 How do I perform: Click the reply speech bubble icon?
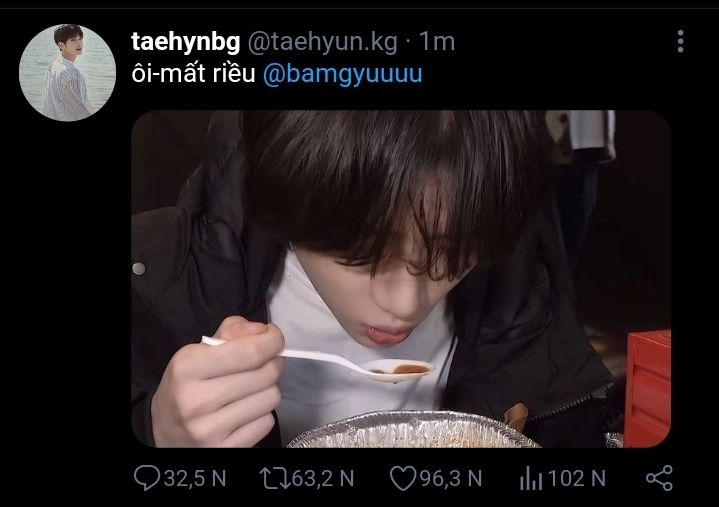tap(146, 478)
